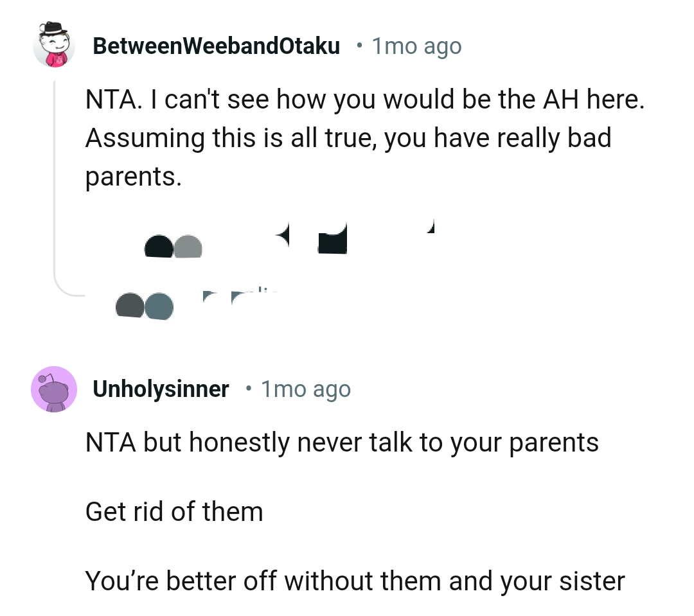Toggle collapse on the first comment via its avatar
The image size is (694, 616).
pos(55,46)
